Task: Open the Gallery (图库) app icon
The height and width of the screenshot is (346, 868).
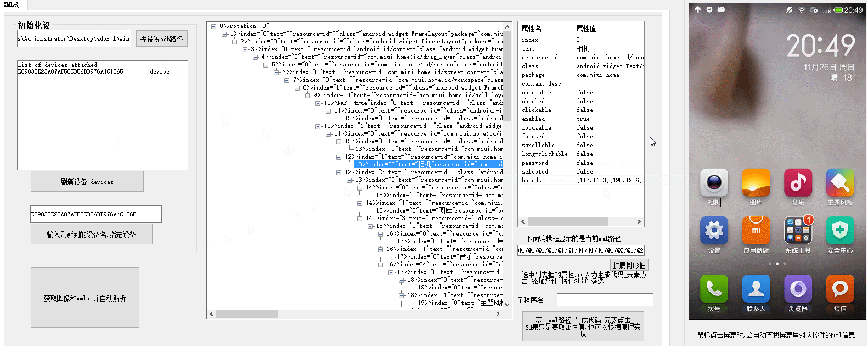Action: [x=756, y=183]
